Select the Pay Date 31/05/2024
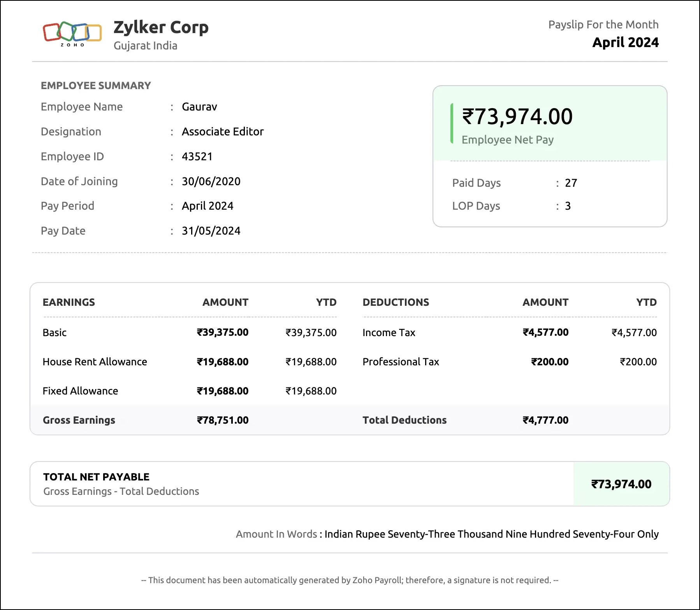700x610 pixels. click(211, 230)
